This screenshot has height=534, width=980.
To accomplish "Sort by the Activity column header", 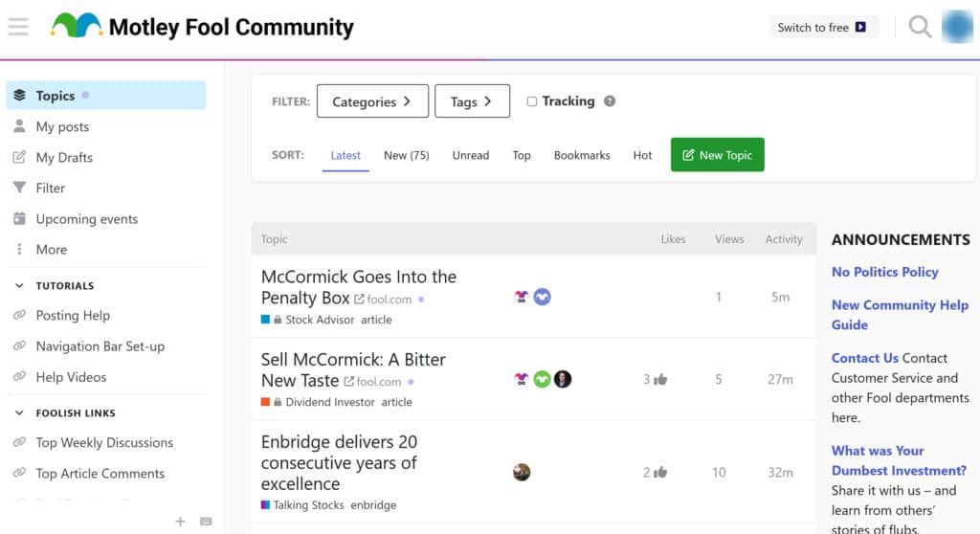I will tap(784, 239).
